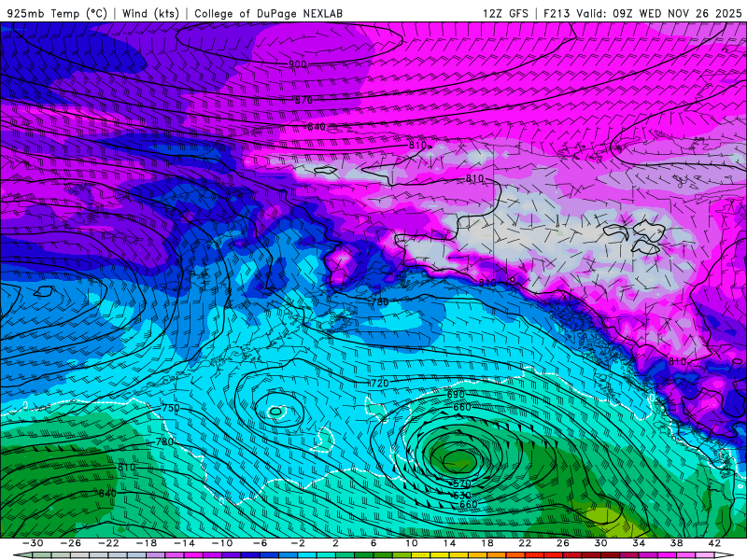Screen dimensions: 747x560
Task: Click the 18 tick label on the color bar
Action: click(487, 543)
